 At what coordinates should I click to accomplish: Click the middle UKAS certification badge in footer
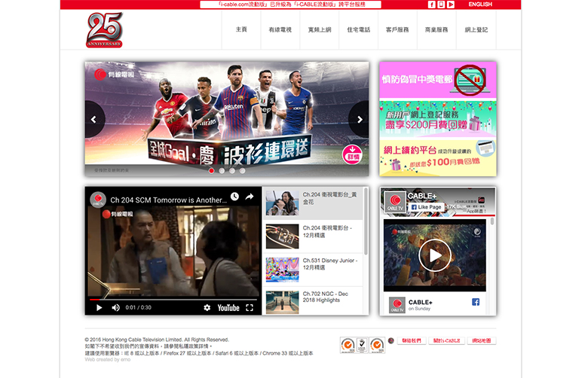[362, 345]
